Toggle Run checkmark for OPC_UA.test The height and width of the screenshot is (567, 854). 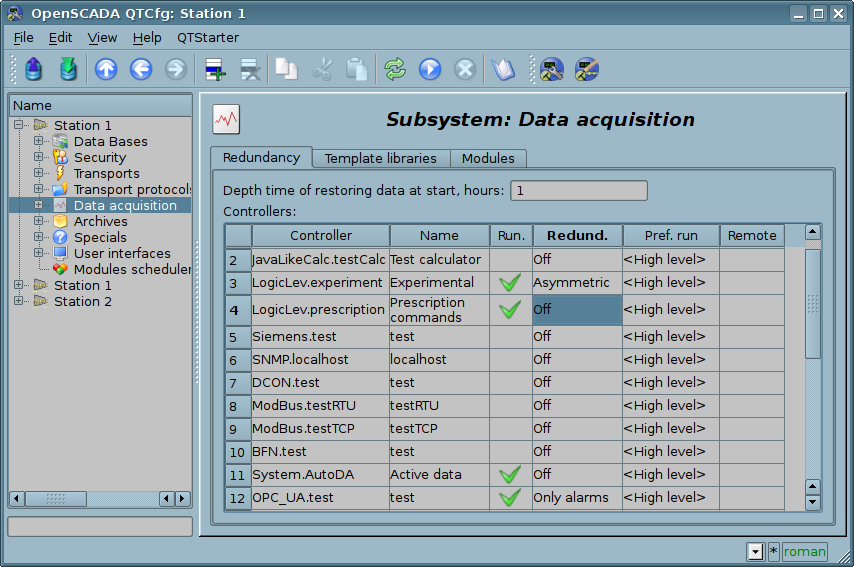(510, 497)
